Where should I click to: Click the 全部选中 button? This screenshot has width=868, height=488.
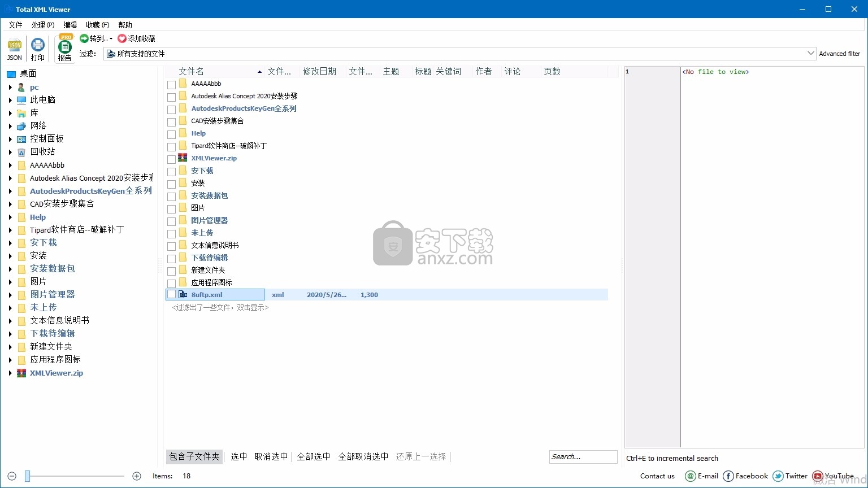tap(314, 456)
